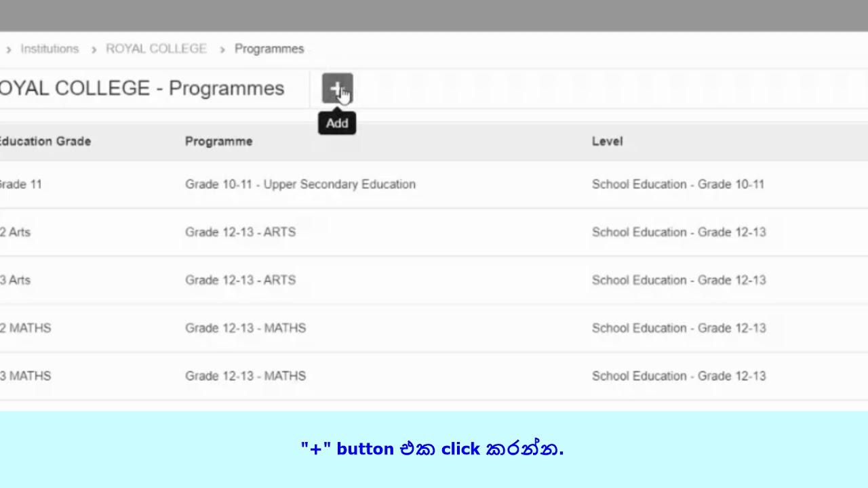Click the Add plus button
This screenshot has width=868, height=488.
[x=337, y=89]
